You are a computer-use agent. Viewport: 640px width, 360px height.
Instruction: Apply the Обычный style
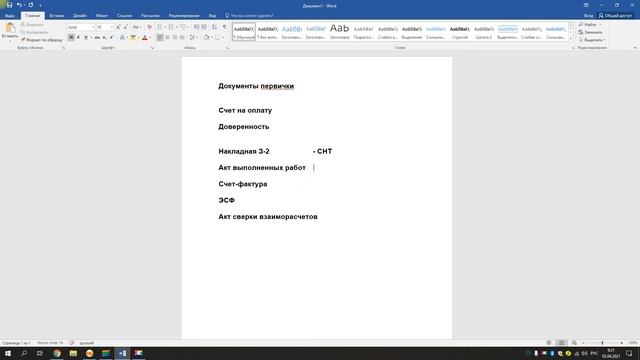(x=244, y=31)
